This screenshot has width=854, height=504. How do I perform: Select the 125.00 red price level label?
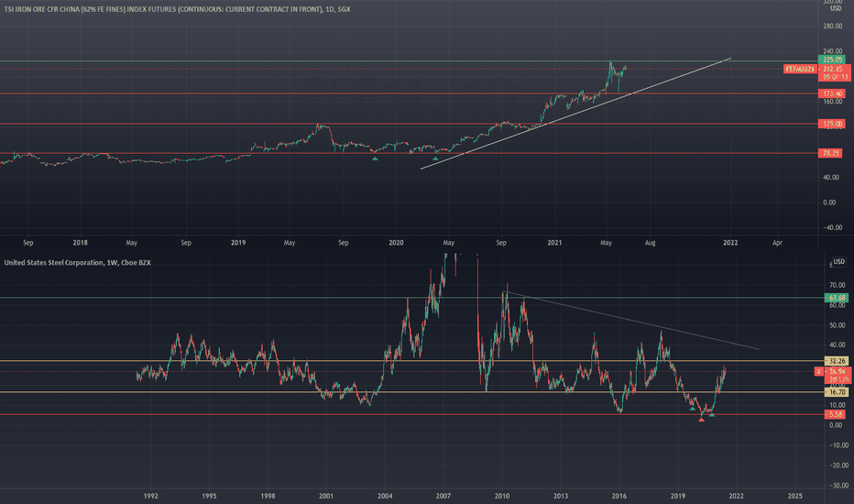[x=832, y=125]
